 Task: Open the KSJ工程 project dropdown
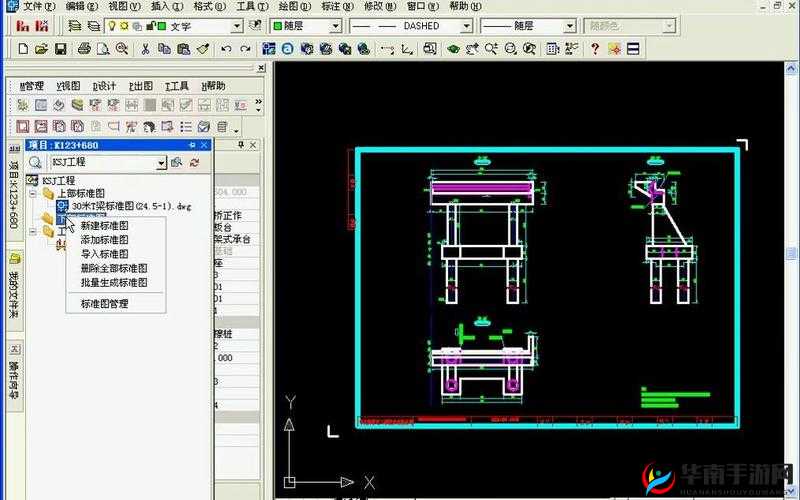161,162
